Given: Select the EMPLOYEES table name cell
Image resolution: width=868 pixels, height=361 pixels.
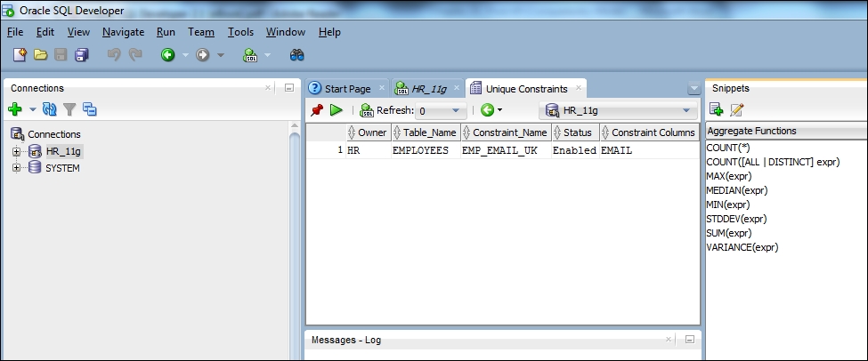Looking at the screenshot, I should coord(426,150).
